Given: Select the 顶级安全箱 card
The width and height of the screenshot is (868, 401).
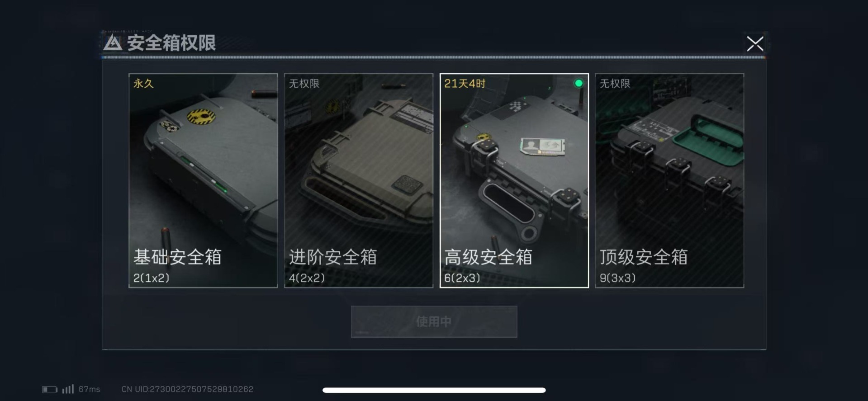Looking at the screenshot, I should coord(669,180).
